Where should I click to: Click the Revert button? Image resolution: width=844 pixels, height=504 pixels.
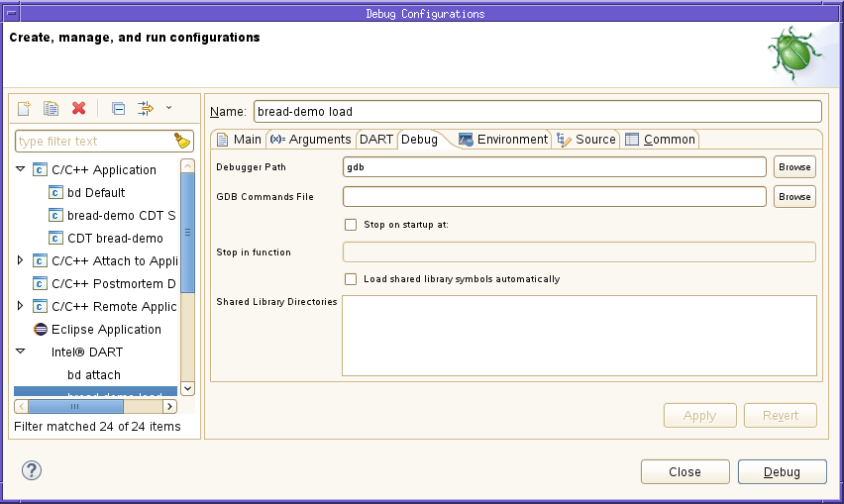[x=781, y=415]
